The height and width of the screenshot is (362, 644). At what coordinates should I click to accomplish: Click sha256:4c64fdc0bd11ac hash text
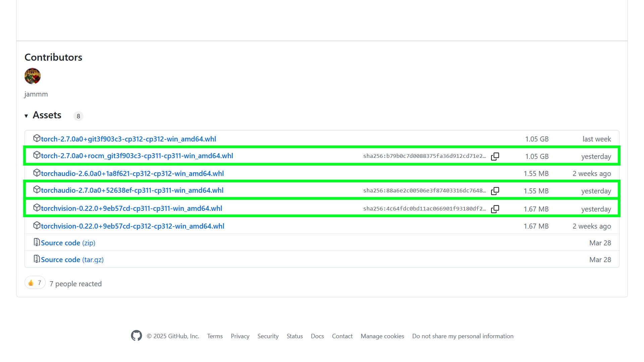pos(424,208)
